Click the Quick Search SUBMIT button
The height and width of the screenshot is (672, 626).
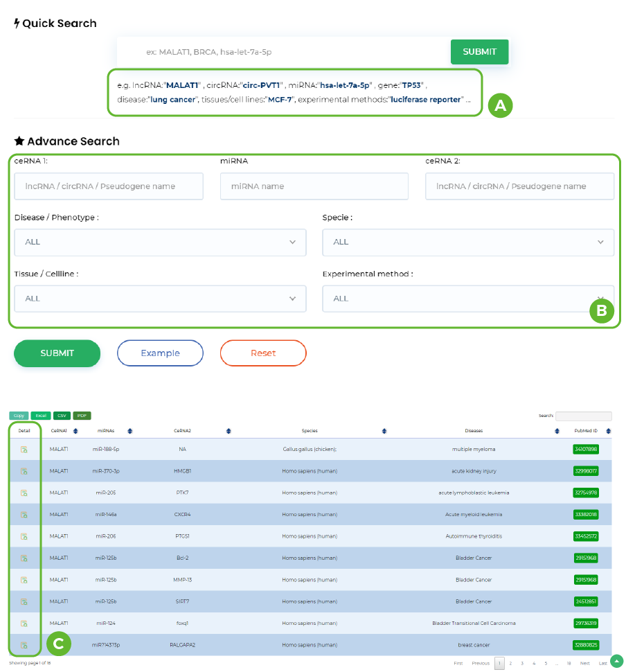479,52
